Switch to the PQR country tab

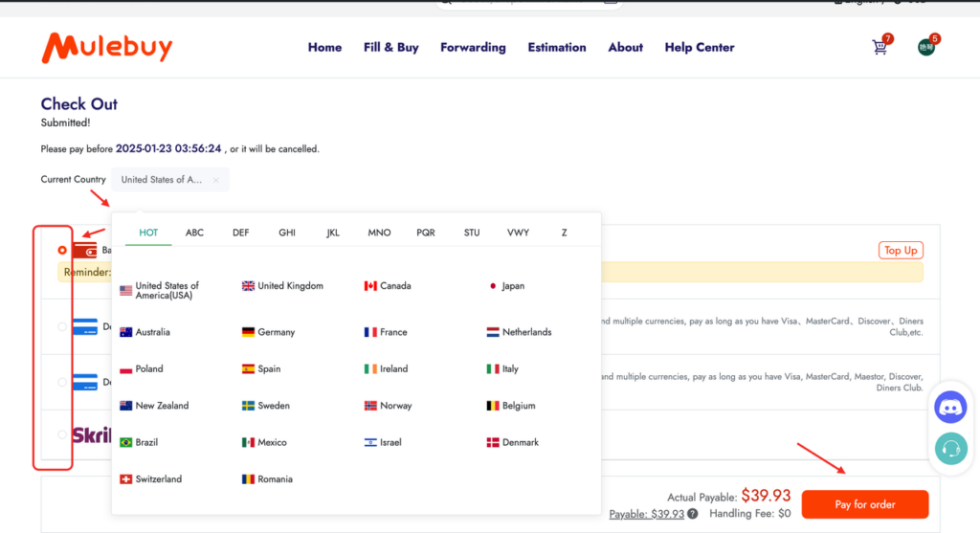(426, 233)
